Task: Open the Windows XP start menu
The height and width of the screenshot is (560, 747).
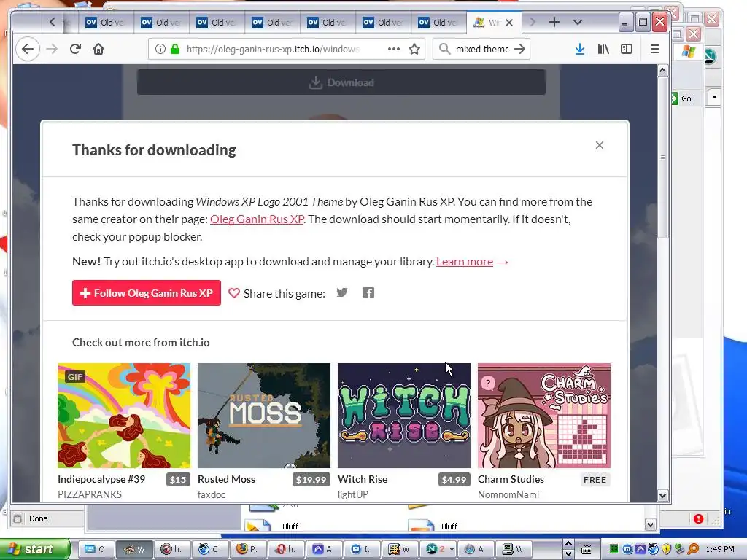Action: 34,549
